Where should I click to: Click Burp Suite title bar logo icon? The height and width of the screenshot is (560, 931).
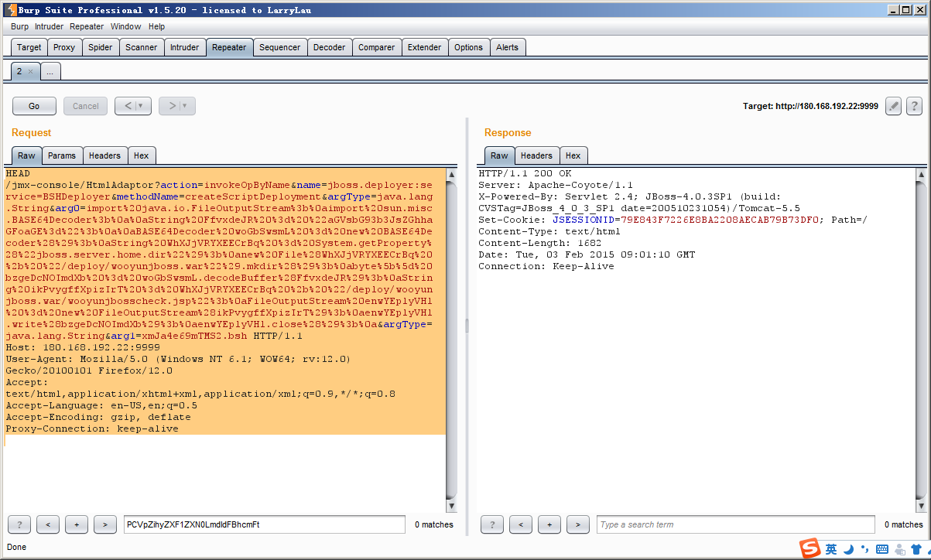pos(10,10)
